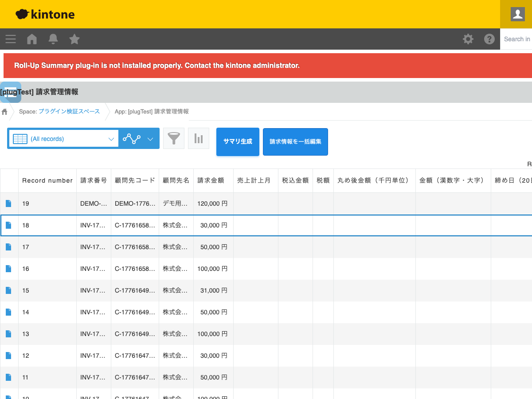Open the bar chart graph icon
532x399 pixels.
click(x=199, y=139)
